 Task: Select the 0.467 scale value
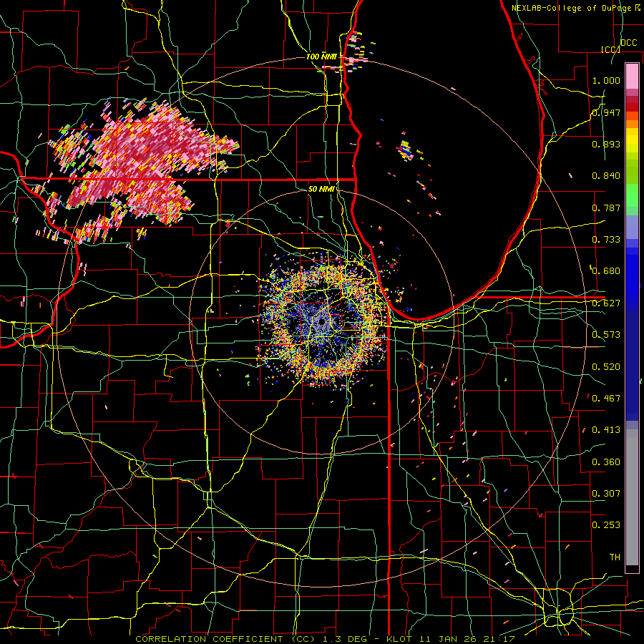coord(606,399)
